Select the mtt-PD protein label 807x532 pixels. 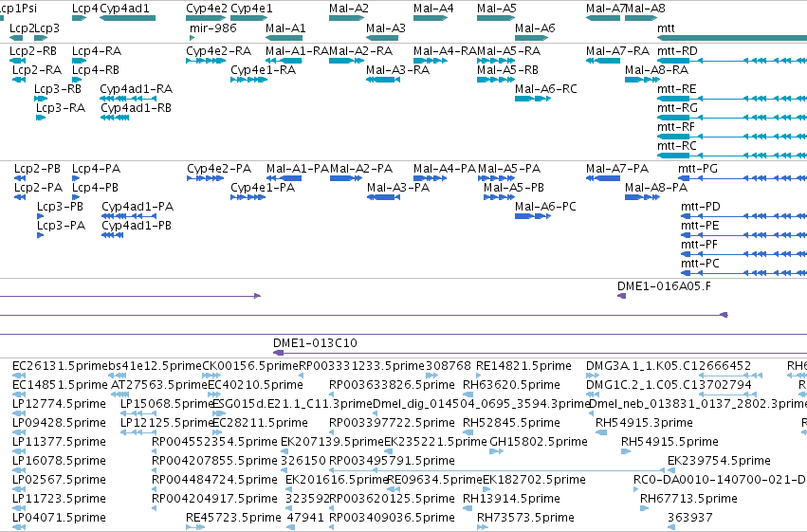coord(701,207)
